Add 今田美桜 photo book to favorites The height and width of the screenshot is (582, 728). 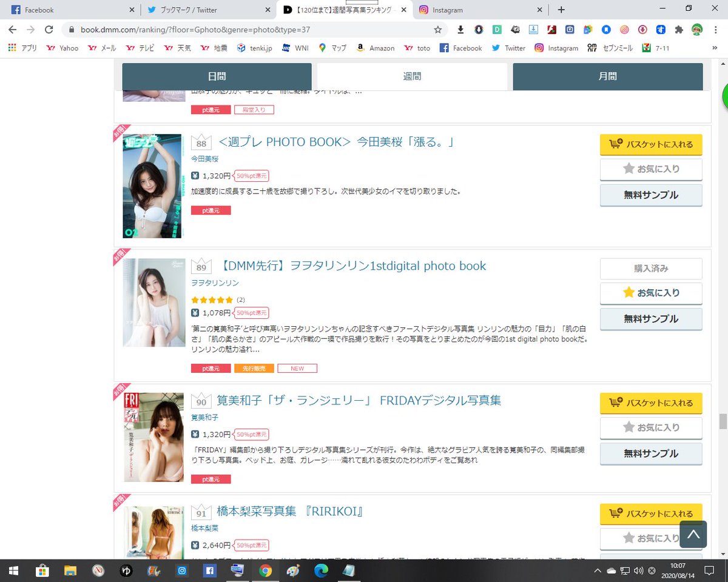tap(650, 169)
